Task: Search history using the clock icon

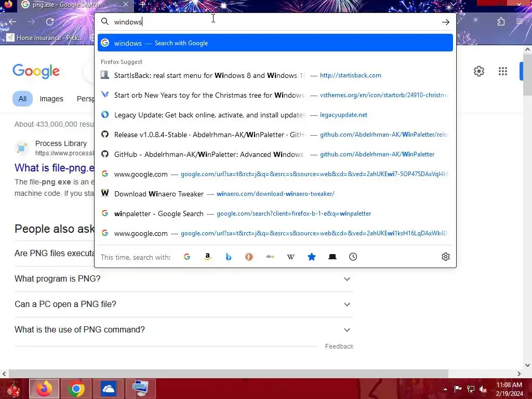Action: (x=353, y=257)
